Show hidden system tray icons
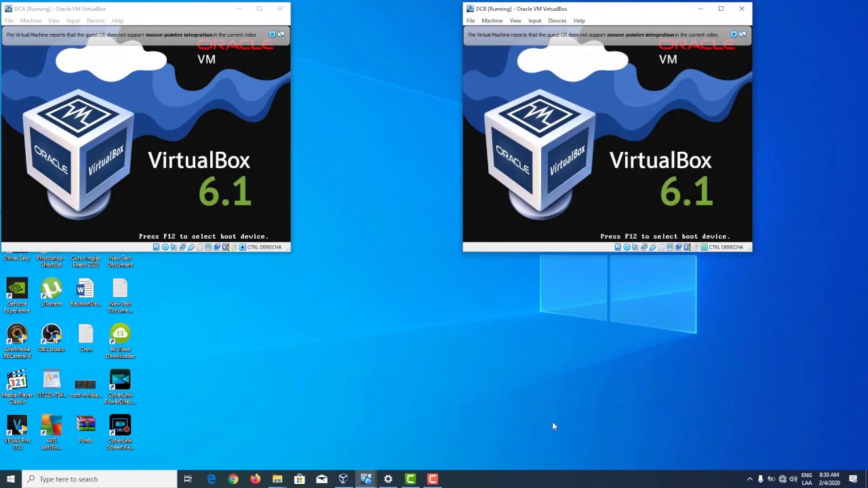 pyautogui.click(x=749, y=479)
